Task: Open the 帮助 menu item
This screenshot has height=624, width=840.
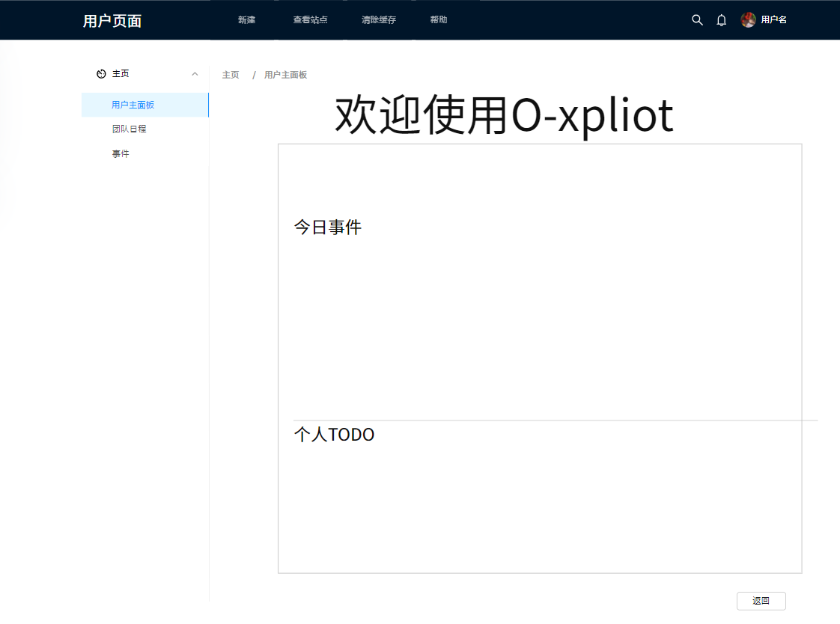Action: click(438, 19)
